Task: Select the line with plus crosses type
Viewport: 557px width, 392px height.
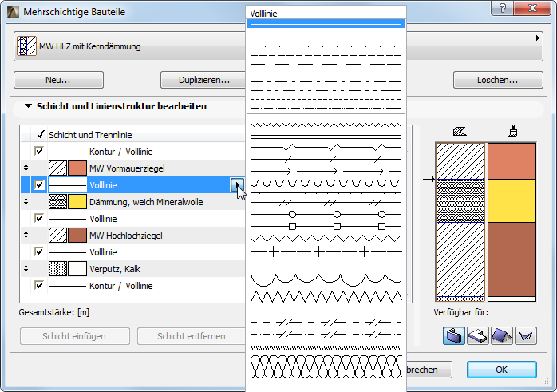Action: pos(326,252)
